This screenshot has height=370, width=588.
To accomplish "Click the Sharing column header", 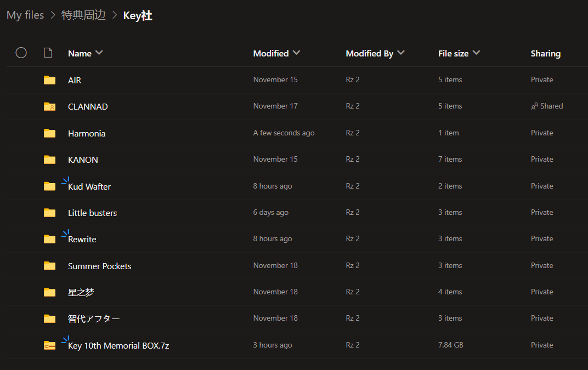I will pyautogui.click(x=545, y=53).
